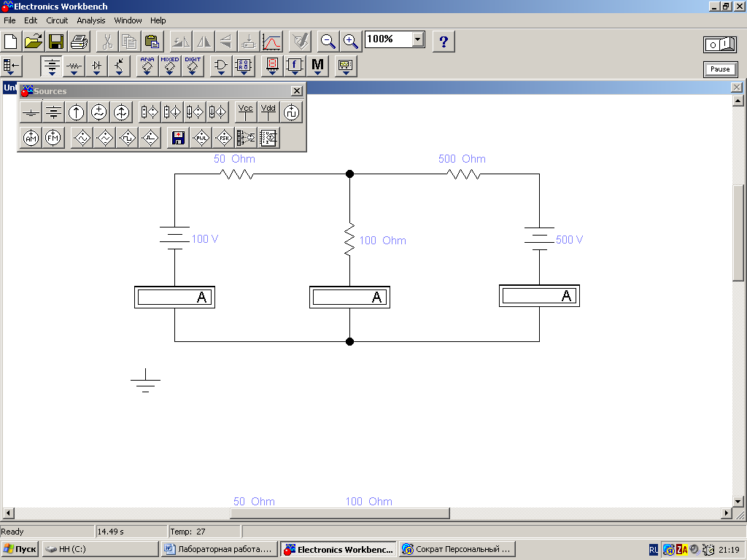Open the Favorites parts bin
747x560 pixels.
point(12,66)
